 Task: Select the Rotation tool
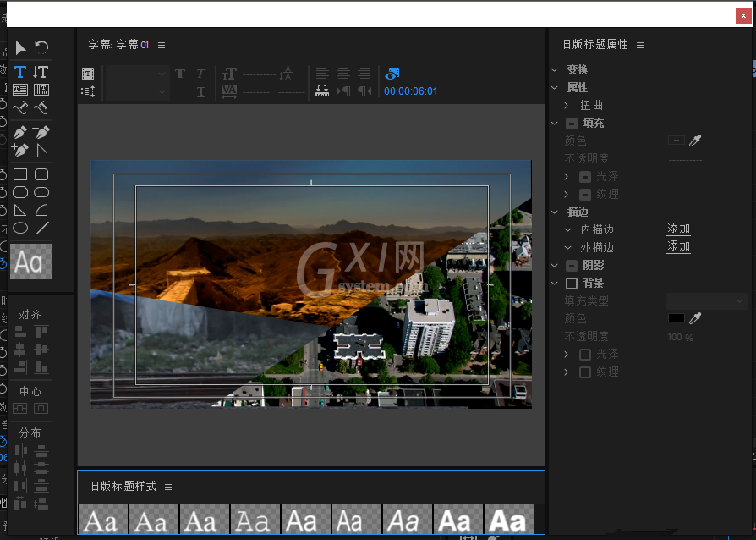41,47
